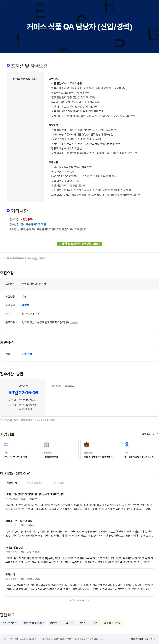Click the 신입·경력 experience link
Screen dimensions: 159x644
(x=27, y=354)
